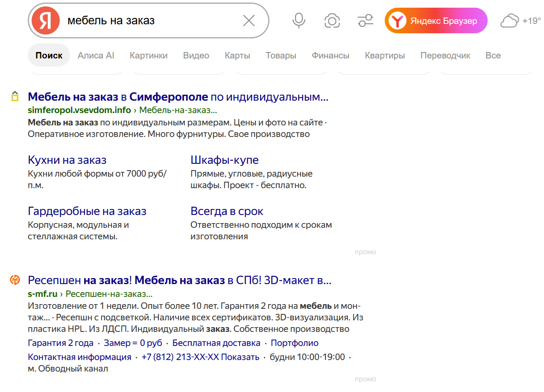Screen dimensions: 544x392
Task: Switch to the Финансы tab
Action: pos(330,55)
